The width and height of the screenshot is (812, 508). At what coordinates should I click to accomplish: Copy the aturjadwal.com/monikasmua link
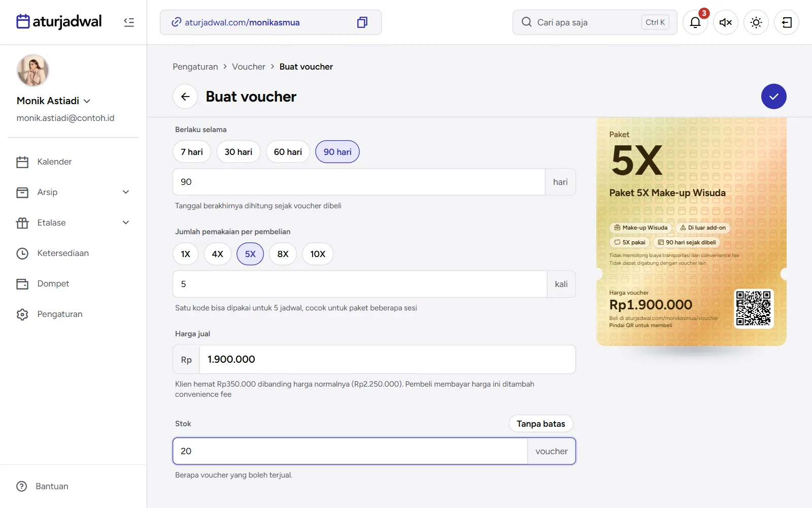tap(362, 22)
